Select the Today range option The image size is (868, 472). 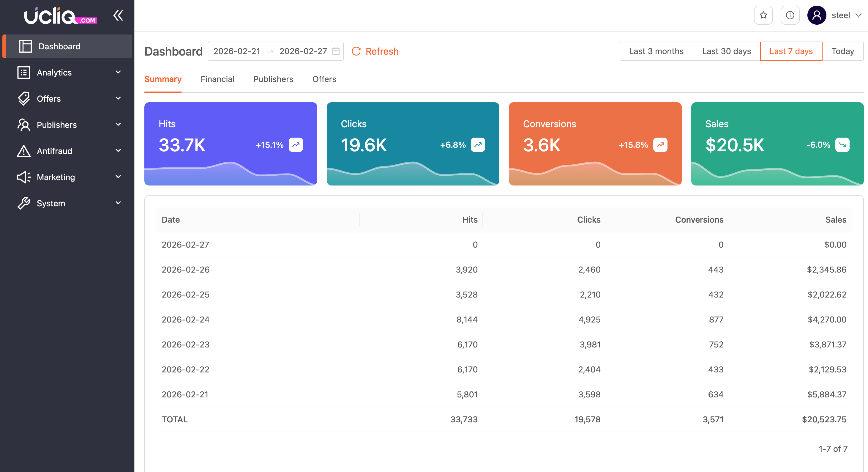coord(842,51)
